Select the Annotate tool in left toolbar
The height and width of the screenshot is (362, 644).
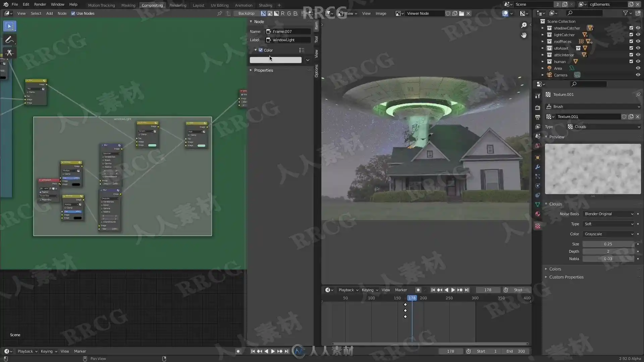(9, 40)
